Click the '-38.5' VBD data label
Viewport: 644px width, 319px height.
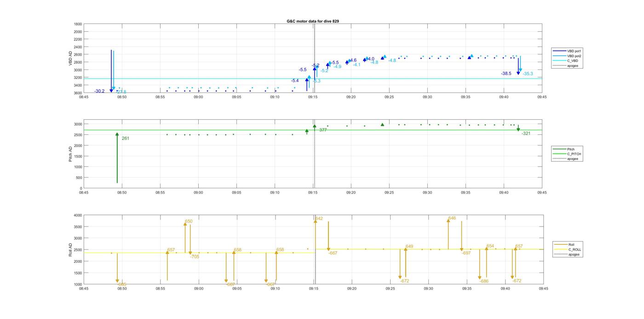506,74
